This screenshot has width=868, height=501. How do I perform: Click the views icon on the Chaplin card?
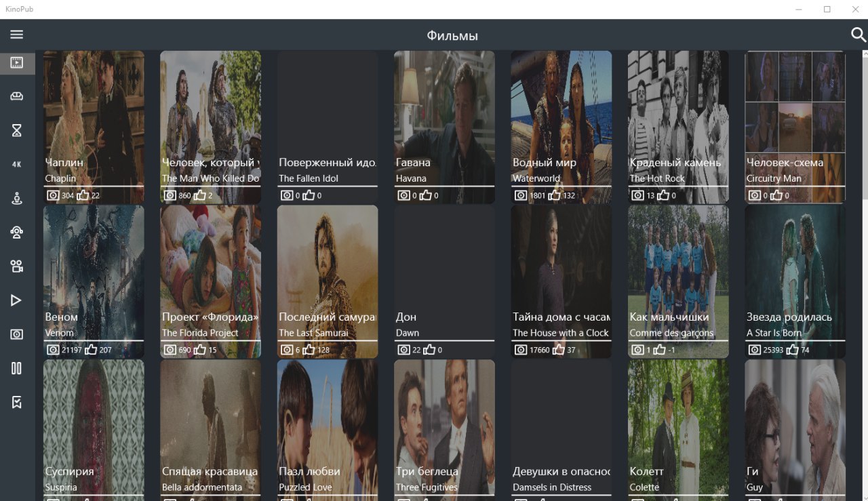tap(53, 195)
